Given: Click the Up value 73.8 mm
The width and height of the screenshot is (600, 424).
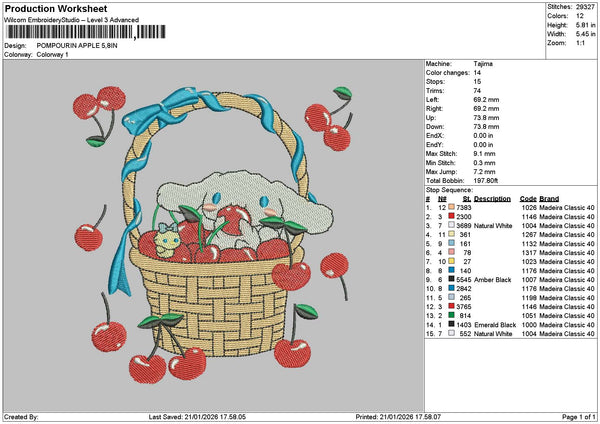Looking at the screenshot, I should [486, 117].
